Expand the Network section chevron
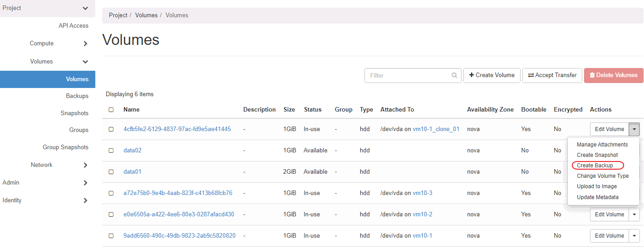Screen dimensions: 644x249 [85, 165]
